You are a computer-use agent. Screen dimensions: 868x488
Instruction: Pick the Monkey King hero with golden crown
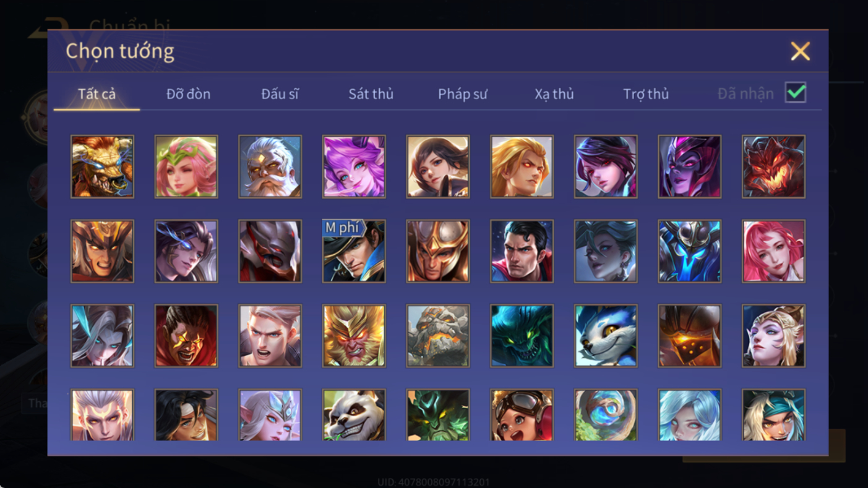click(354, 336)
